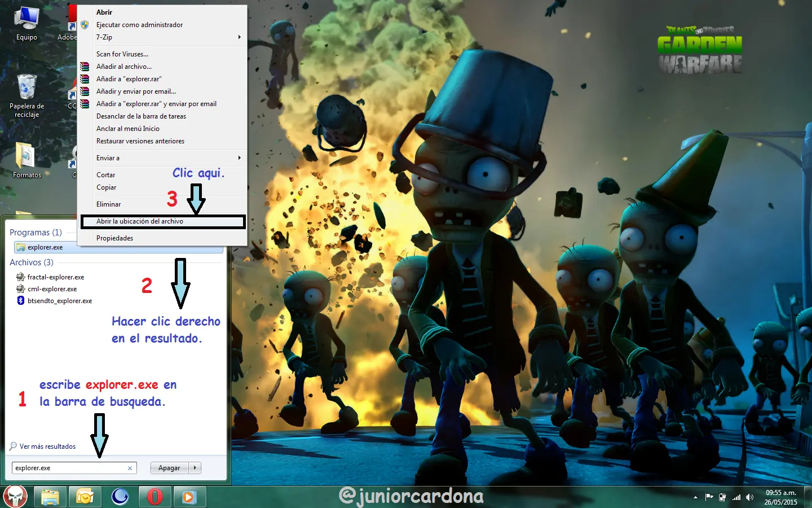This screenshot has height=508, width=812.
Task: Expand the Apagar options arrow
Action: coord(195,467)
